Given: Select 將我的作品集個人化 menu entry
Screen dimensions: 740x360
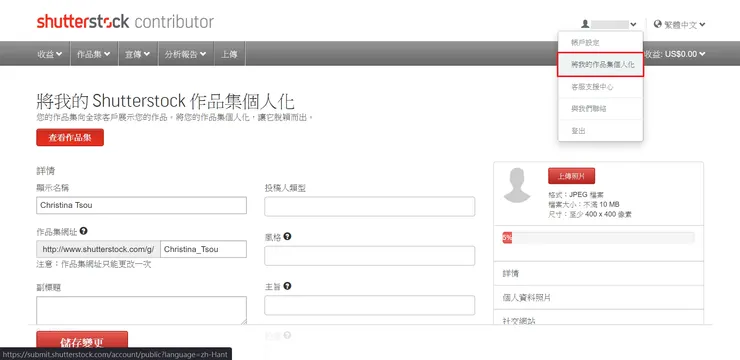Looking at the screenshot, I should (x=600, y=65).
